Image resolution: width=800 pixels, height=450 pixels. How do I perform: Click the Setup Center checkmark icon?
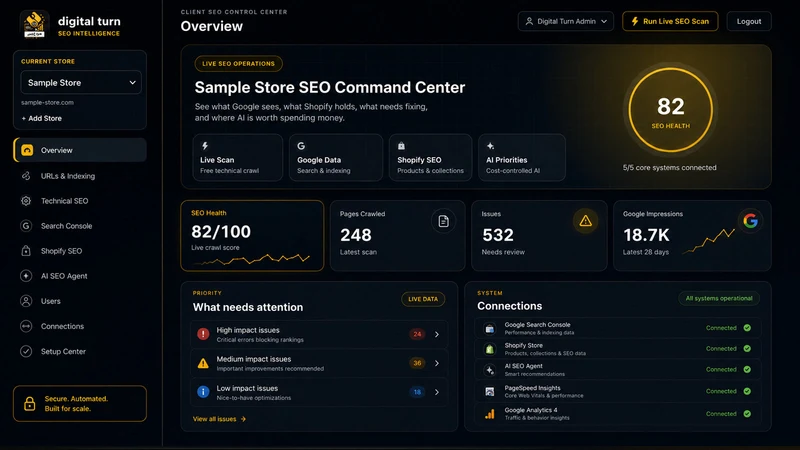click(x=26, y=351)
